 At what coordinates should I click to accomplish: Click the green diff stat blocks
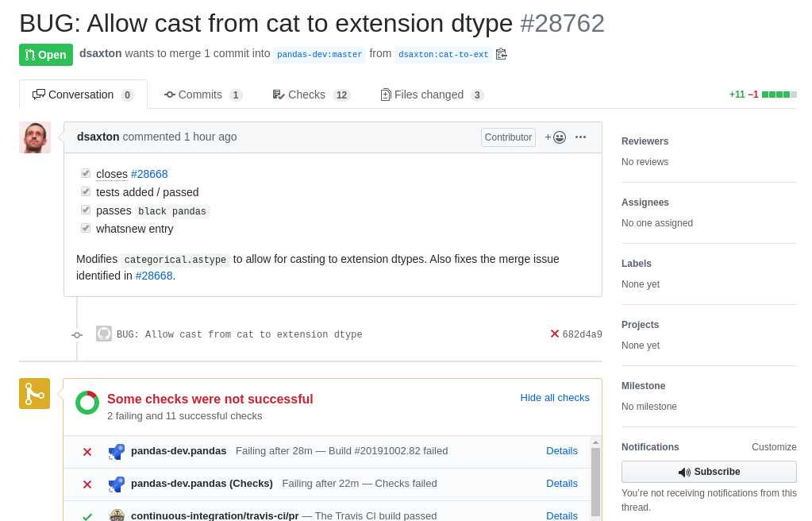774,94
